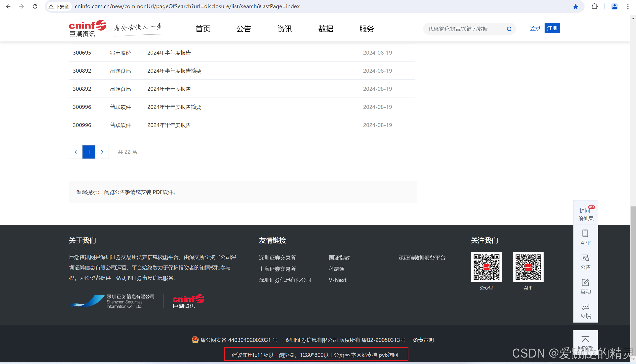This screenshot has width=636, height=364.
Task: Open the 深圳证券交易所 friendly link
Action: point(277,258)
